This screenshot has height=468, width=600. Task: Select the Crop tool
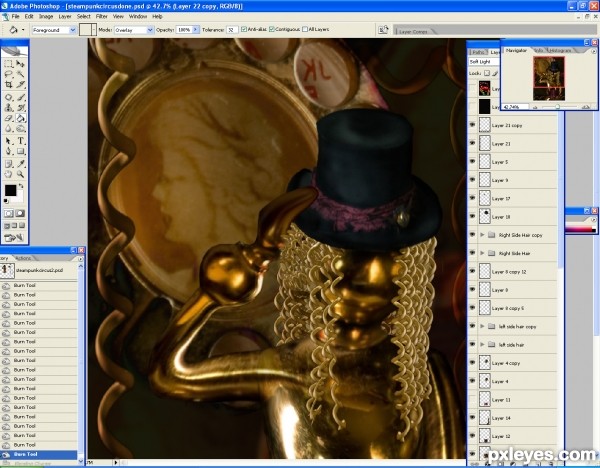pos(8,85)
